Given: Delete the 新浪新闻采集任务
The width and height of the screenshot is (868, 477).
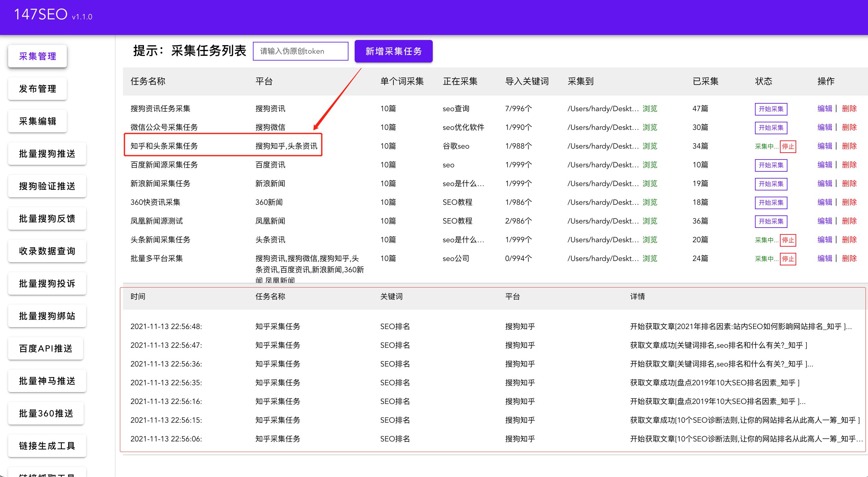Looking at the screenshot, I should (x=849, y=184).
